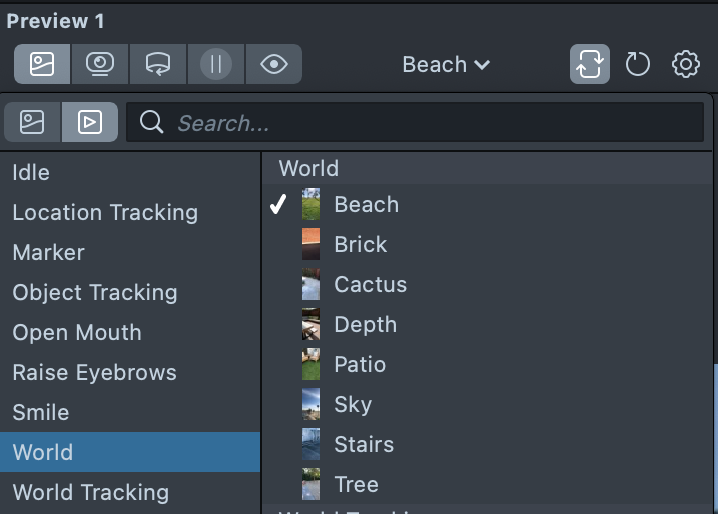
Task: Click the Search field in media picker
Action: click(x=430, y=123)
